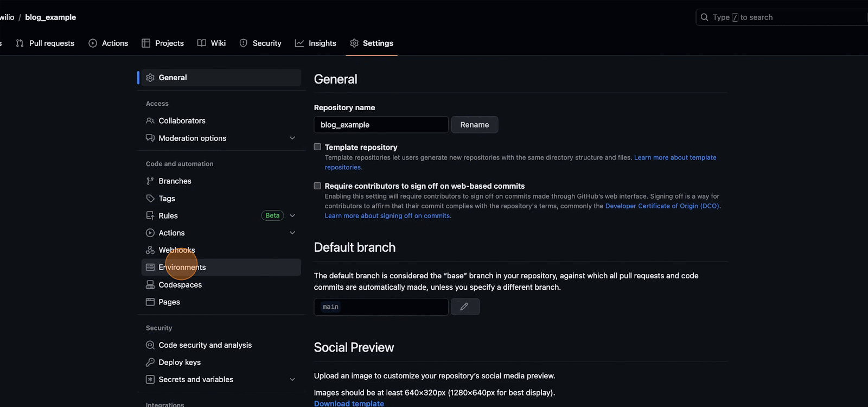Click the tag icon next to Tags
The image size is (868, 407).
150,198
